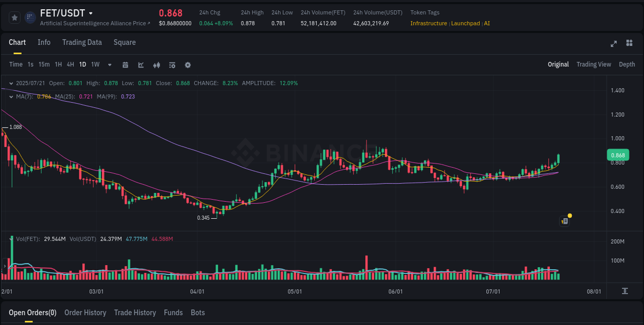
Task: Open the indicators icon on the chart toolbar
Action: (156, 64)
